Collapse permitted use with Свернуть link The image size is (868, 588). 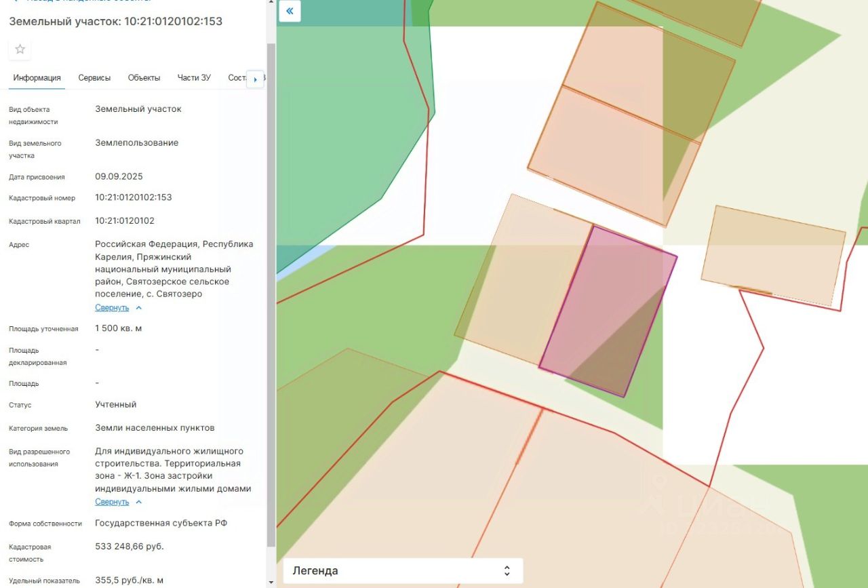pos(119,502)
